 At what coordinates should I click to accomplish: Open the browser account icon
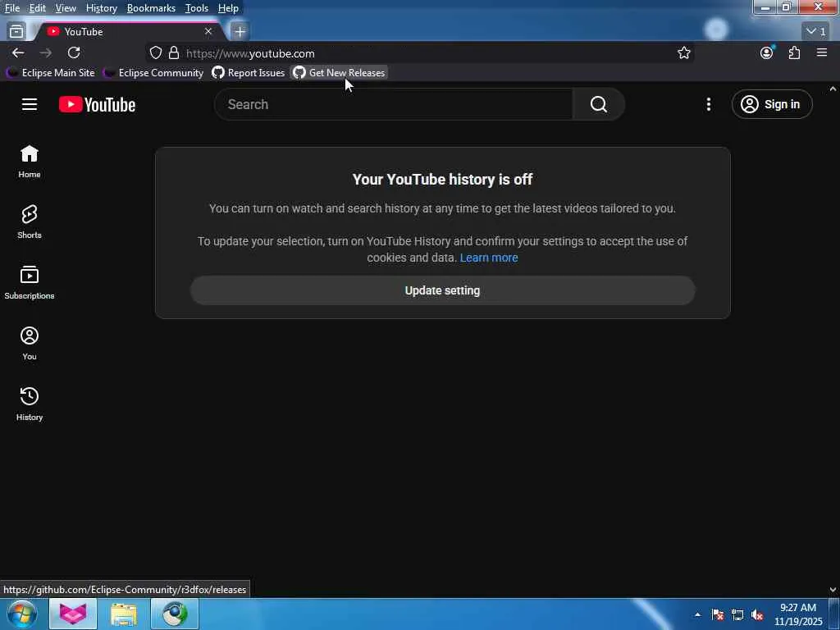coord(767,53)
